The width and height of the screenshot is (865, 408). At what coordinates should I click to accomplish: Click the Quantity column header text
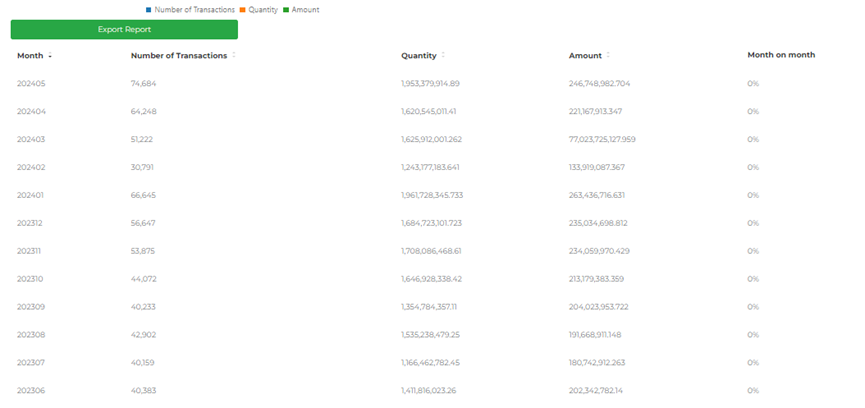[418, 56]
